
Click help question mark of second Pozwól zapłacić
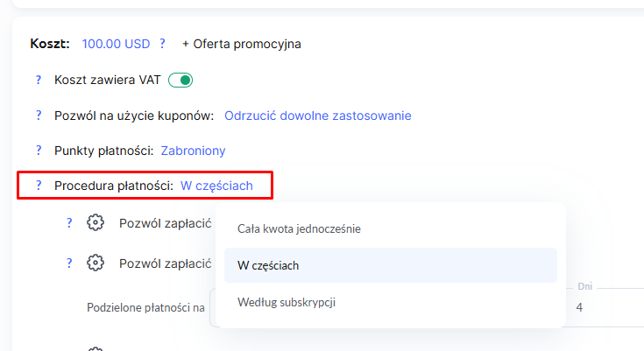[69, 263]
